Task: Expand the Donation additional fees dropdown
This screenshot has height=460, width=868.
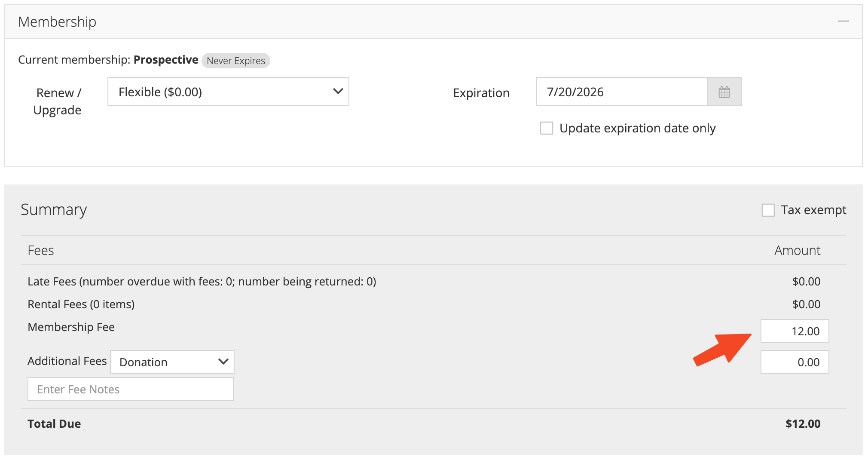Action: pyautogui.click(x=172, y=362)
